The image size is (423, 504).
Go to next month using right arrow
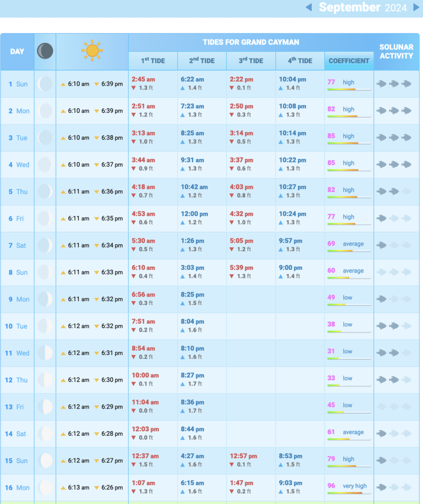tap(416, 7)
